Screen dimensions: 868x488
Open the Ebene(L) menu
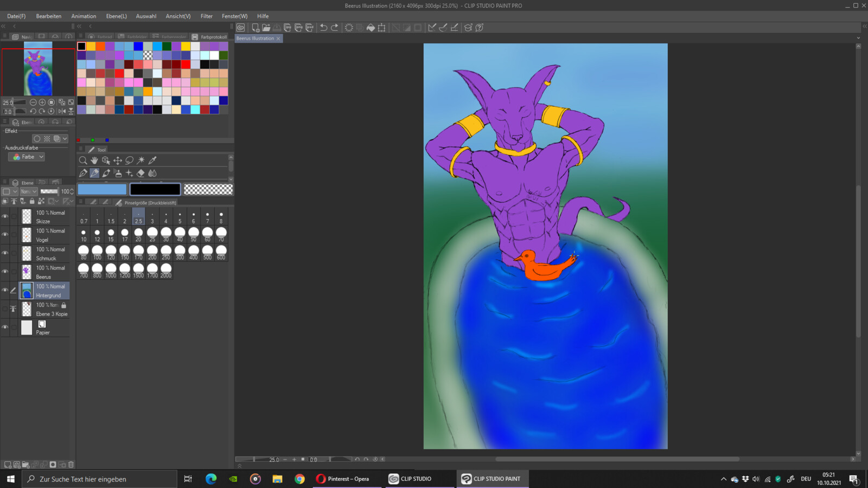click(117, 16)
